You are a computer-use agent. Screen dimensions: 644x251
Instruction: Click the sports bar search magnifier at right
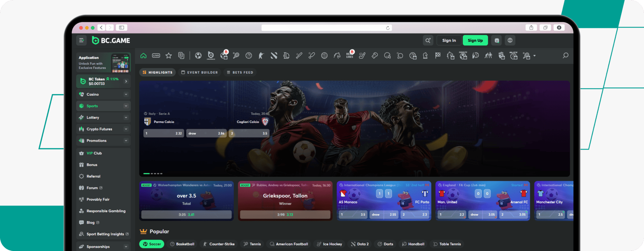(565, 55)
